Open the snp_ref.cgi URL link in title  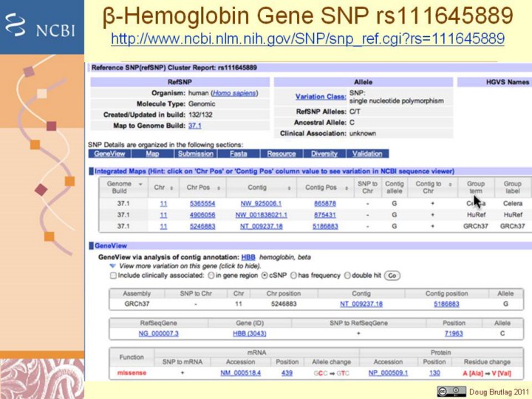307,38
